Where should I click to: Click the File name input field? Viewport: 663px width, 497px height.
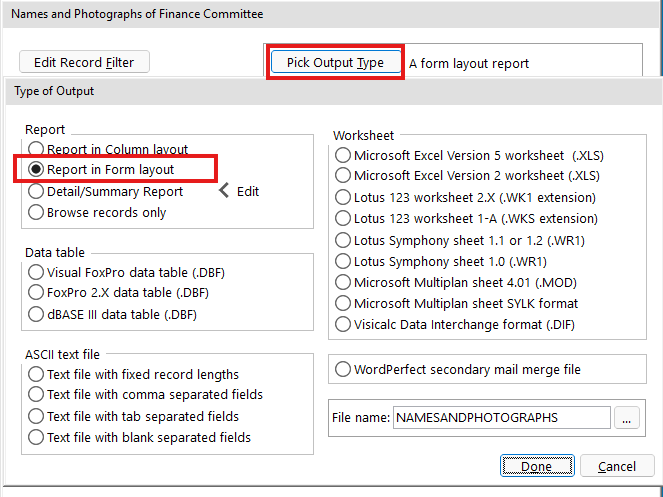coord(500,418)
